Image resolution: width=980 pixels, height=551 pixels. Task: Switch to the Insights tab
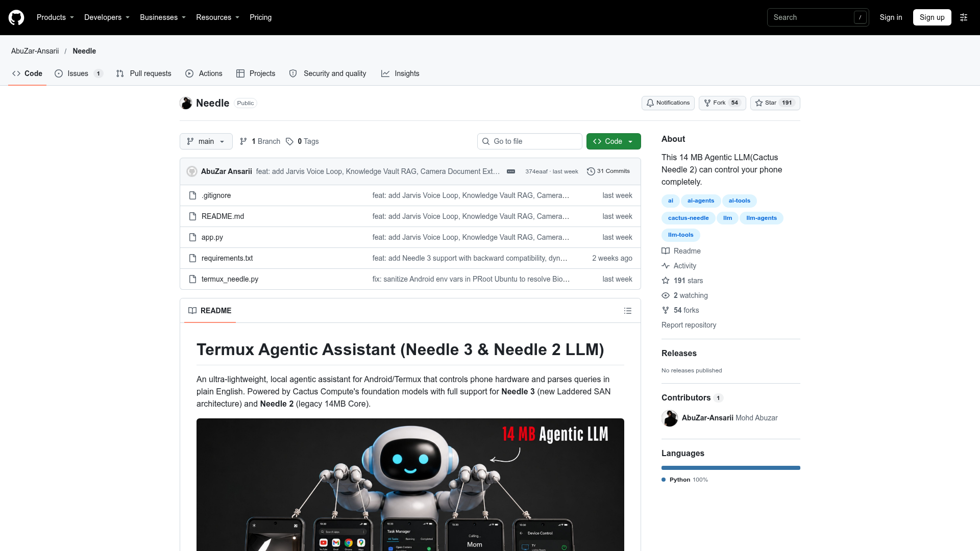click(400, 73)
